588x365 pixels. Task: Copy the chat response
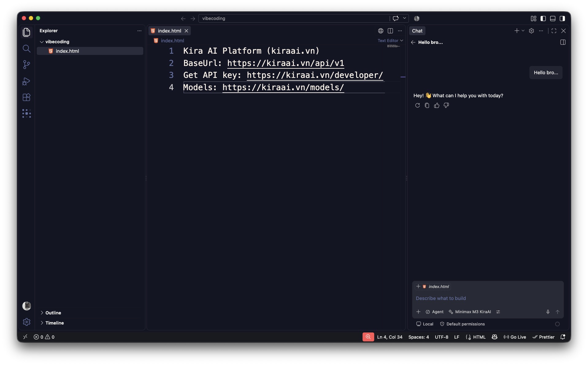point(427,106)
